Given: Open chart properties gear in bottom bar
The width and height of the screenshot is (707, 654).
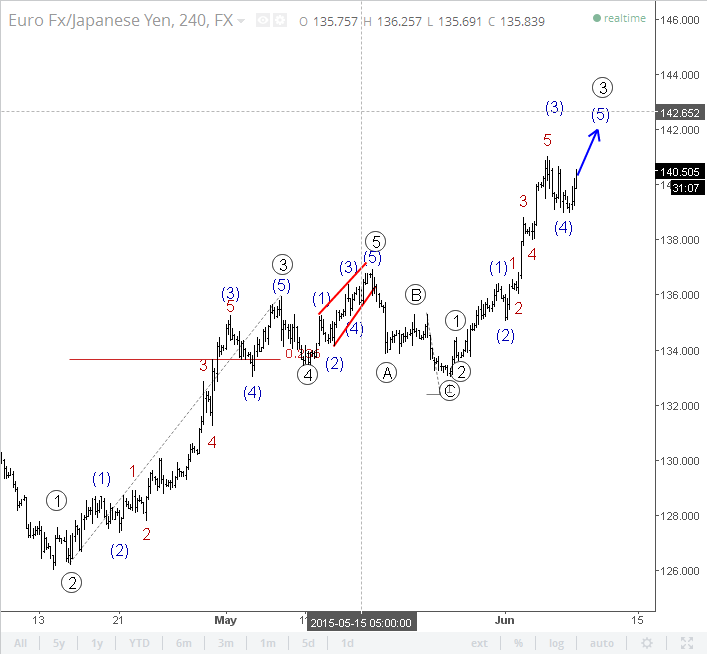Looking at the screenshot, I should click(x=647, y=643).
